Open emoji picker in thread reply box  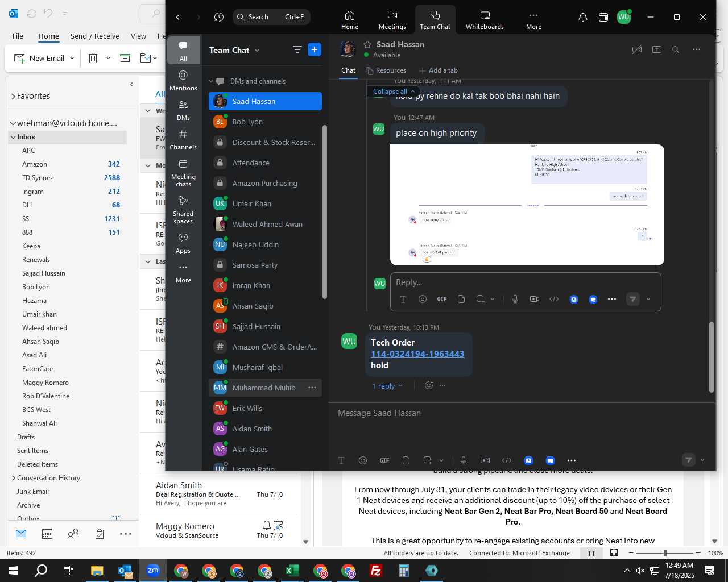click(x=423, y=299)
